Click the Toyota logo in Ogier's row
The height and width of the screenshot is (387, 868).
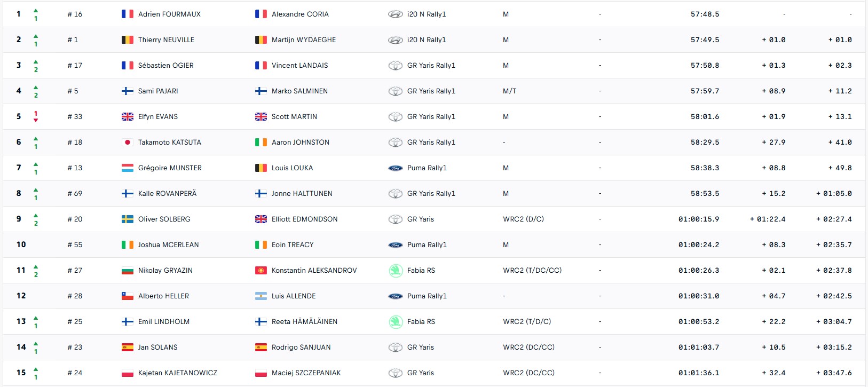[x=395, y=66]
